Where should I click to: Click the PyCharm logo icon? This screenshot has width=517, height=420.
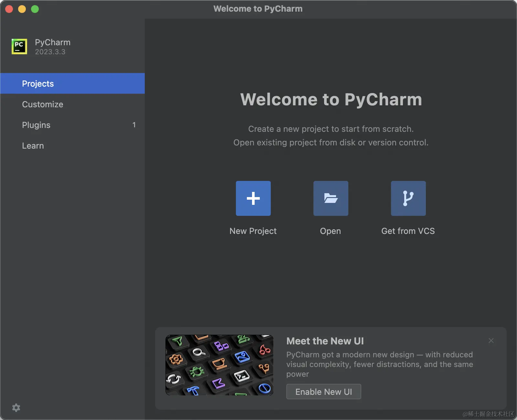click(x=19, y=47)
